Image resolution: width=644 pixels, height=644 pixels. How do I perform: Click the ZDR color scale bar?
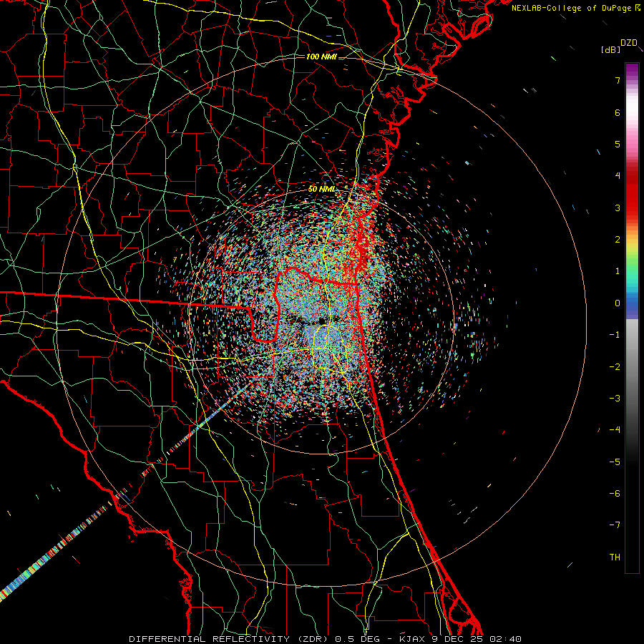coord(632,318)
